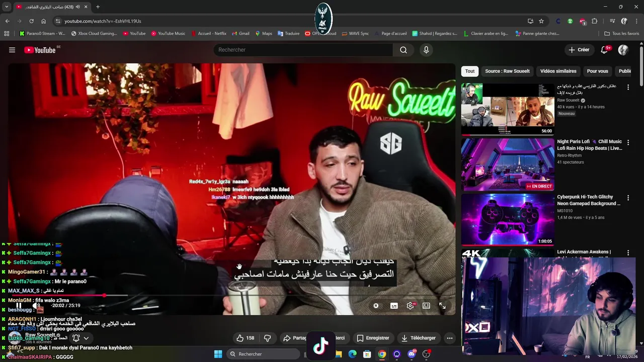644x362 pixels.
Task: Select the Pour vous chip
Action: tap(598, 71)
